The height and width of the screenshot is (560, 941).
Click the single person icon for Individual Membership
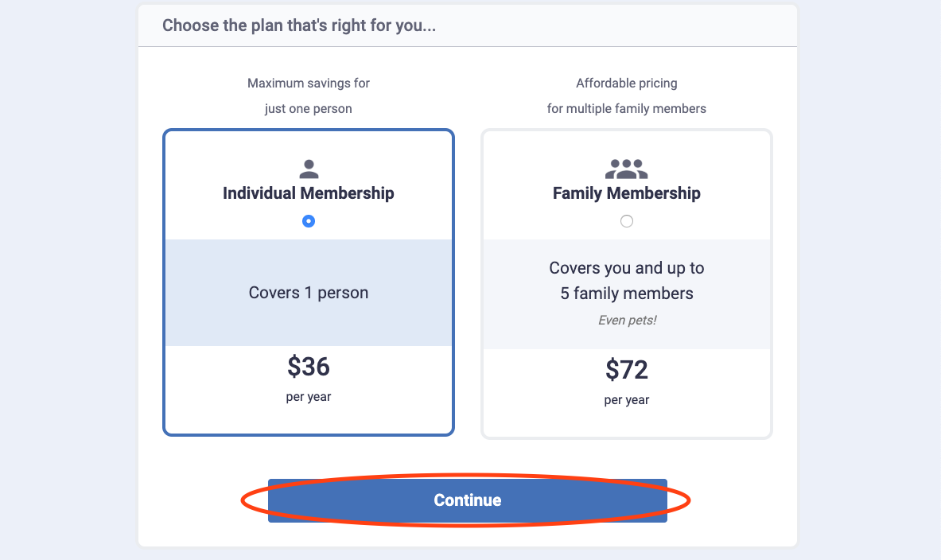(x=309, y=169)
